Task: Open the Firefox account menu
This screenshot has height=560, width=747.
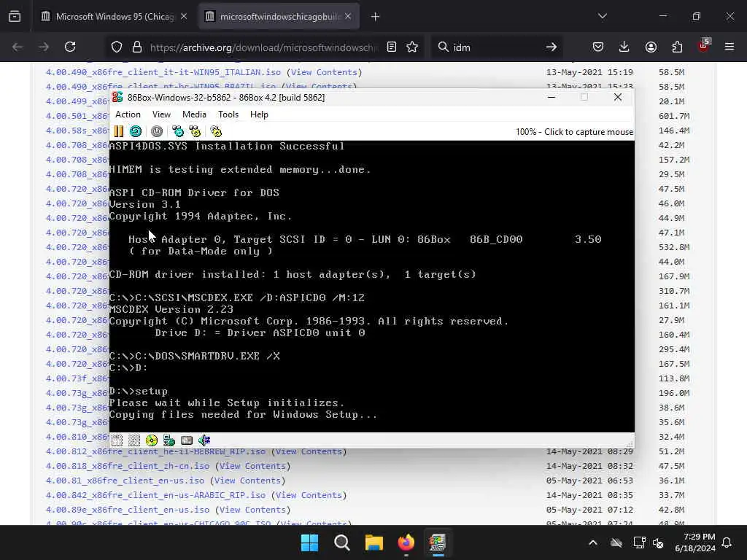Action: 651,47
